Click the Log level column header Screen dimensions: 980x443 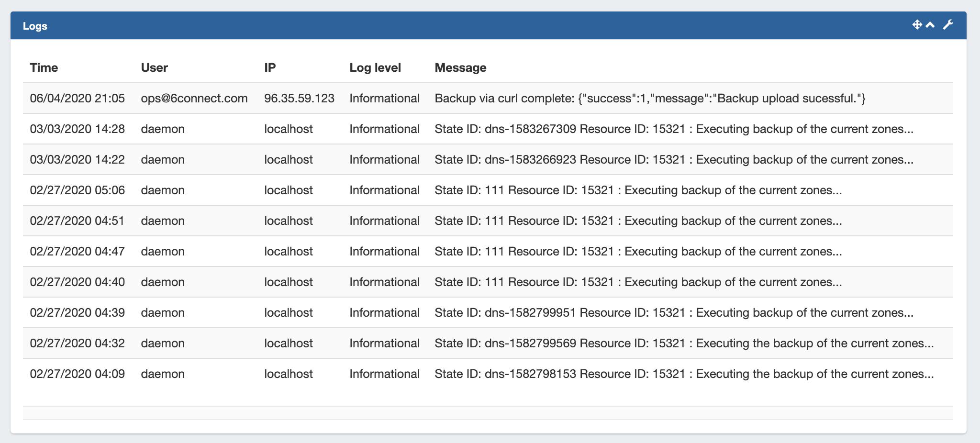click(x=375, y=67)
